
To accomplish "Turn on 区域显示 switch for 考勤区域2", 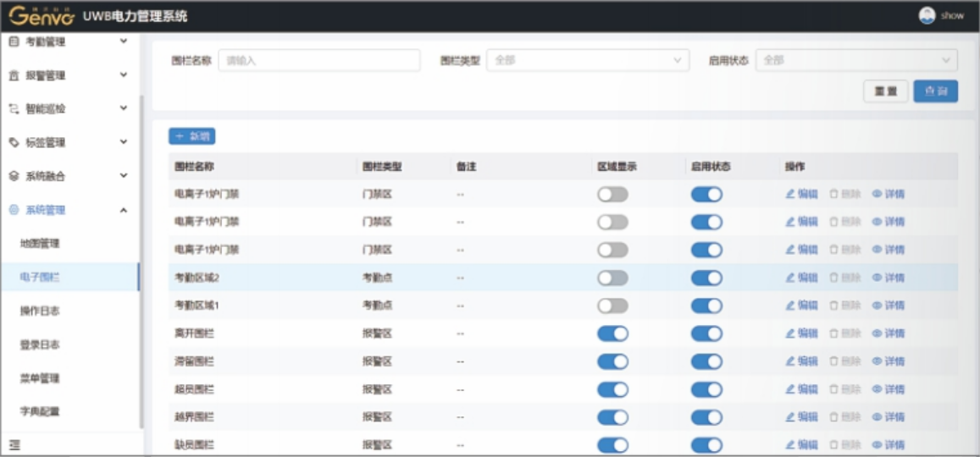I will click(612, 278).
